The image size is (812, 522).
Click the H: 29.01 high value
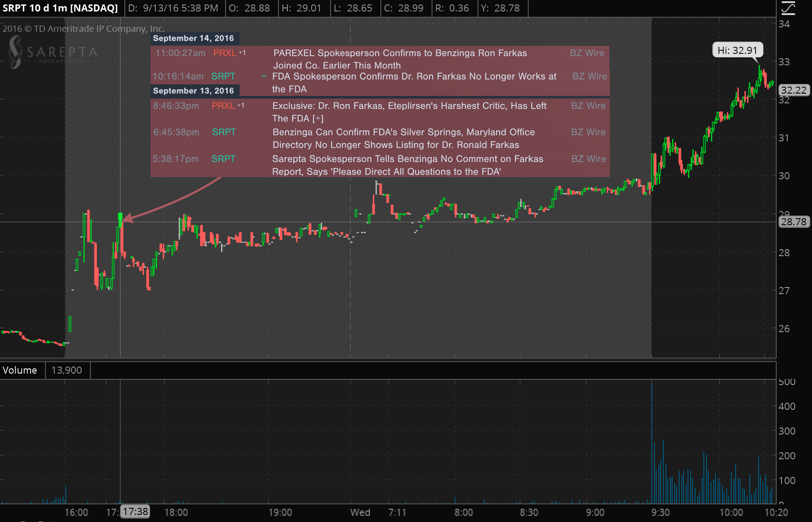click(301, 8)
